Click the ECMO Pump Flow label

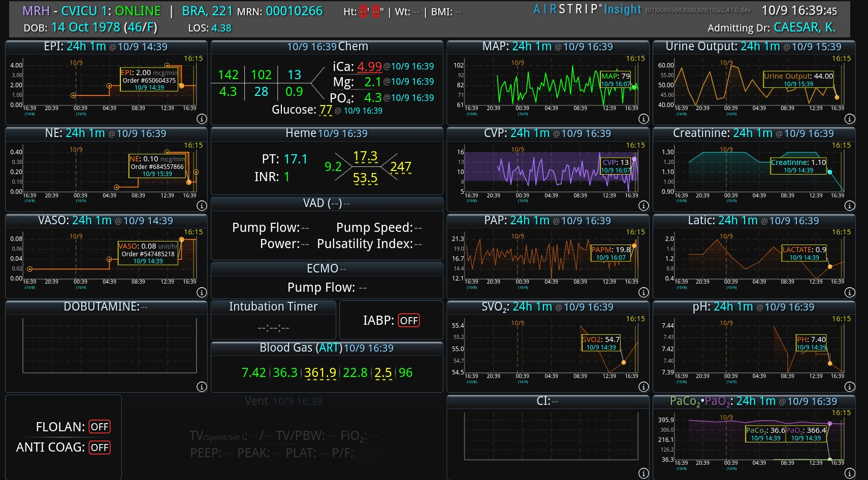click(x=321, y=288)
